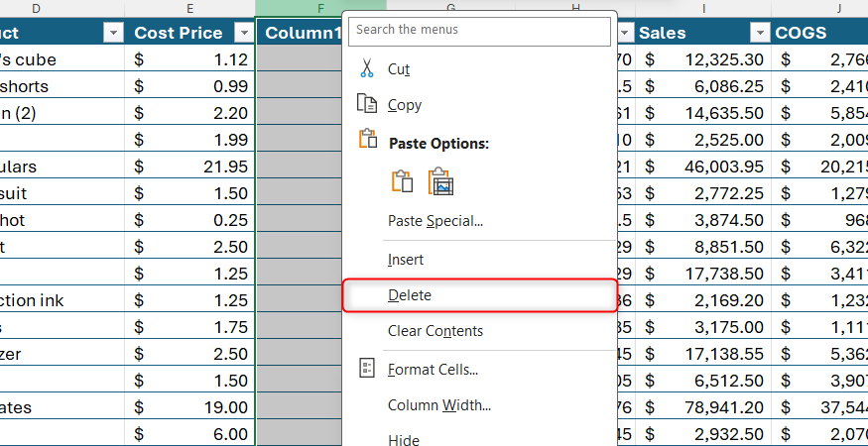Select sales cell 12,325.30

tap(703, 59)
